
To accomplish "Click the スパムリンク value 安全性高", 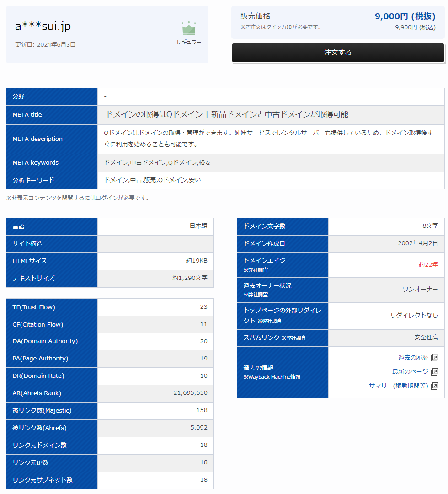I will point(426,338).
